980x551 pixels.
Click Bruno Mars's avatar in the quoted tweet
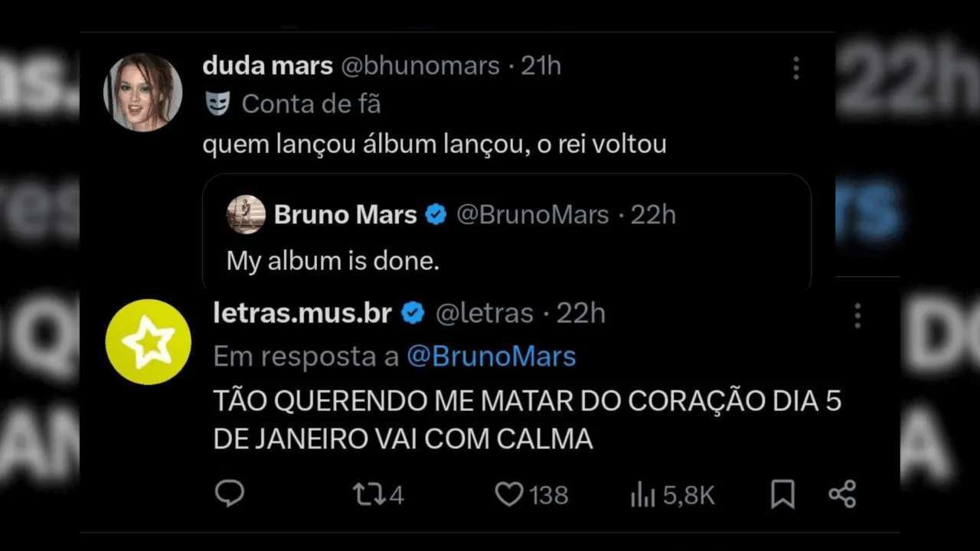click(247, 214)
